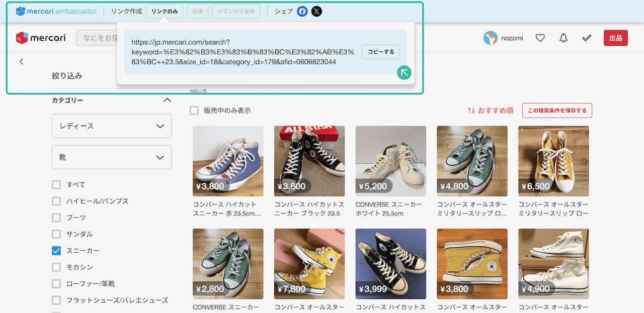Toggle 販売中のみ表示 checkbox
Image resolution: width=644 pixels, height=313 pixels.
[194, 111]
